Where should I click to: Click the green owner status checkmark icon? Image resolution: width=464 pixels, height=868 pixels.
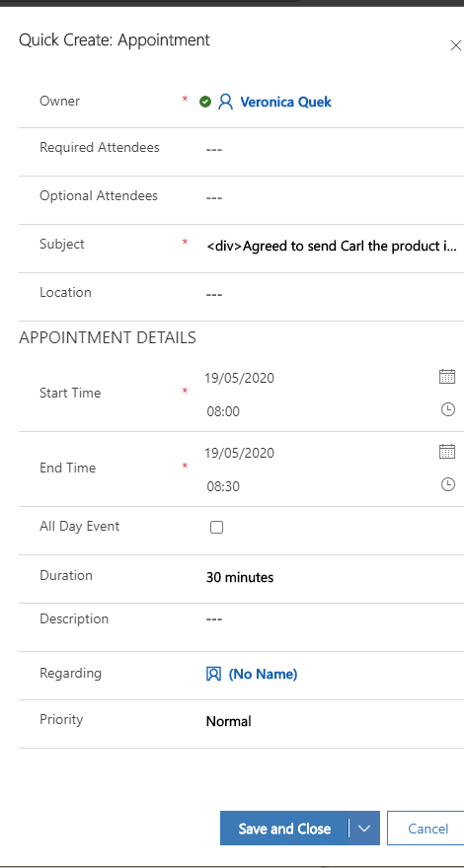click(x=205, y=102)
